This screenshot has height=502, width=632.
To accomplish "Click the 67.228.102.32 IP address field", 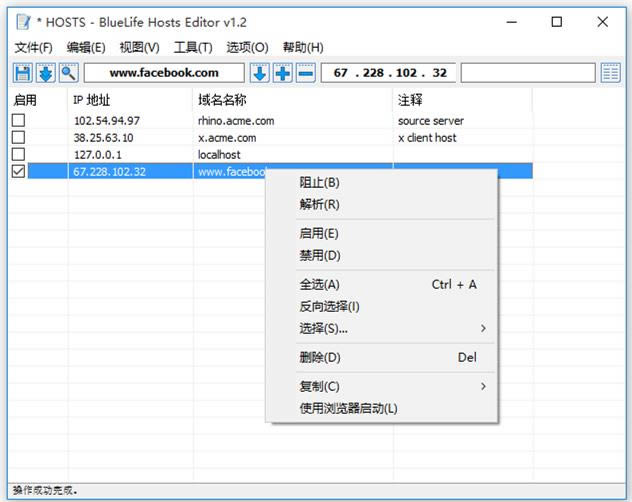I will [389, 73].
